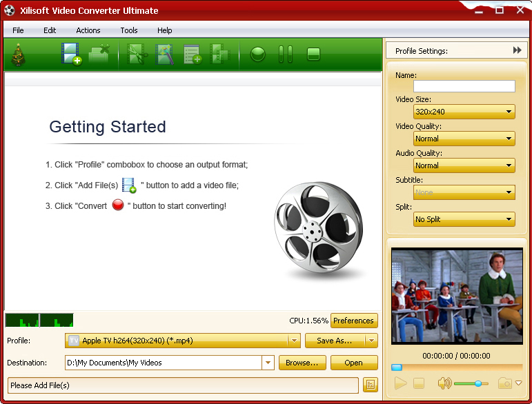Image resolution: width=532 pixels, height=404 pixels.
Task: Open the File menu
Action: (x=18, y=30)
